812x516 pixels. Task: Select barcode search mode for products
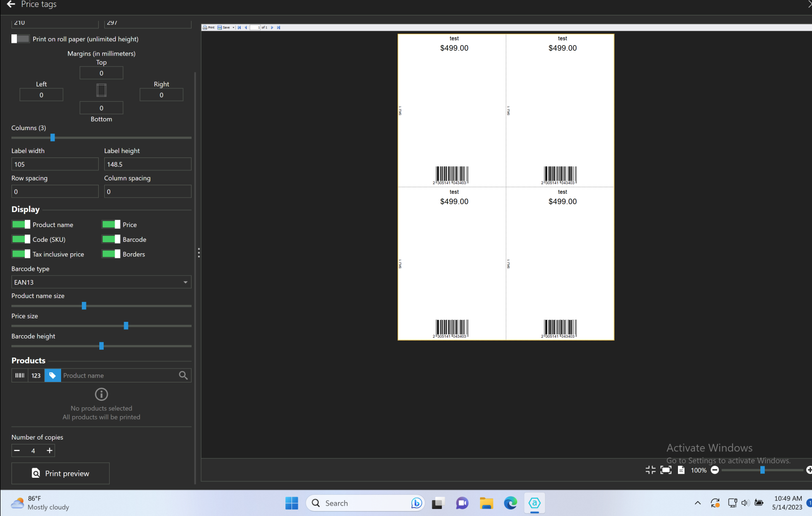(19, 375)
